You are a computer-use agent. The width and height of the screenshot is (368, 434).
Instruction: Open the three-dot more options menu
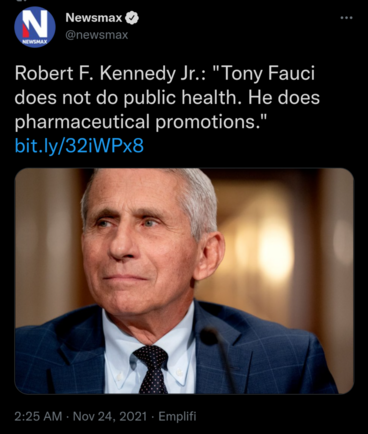coord(347,17)
